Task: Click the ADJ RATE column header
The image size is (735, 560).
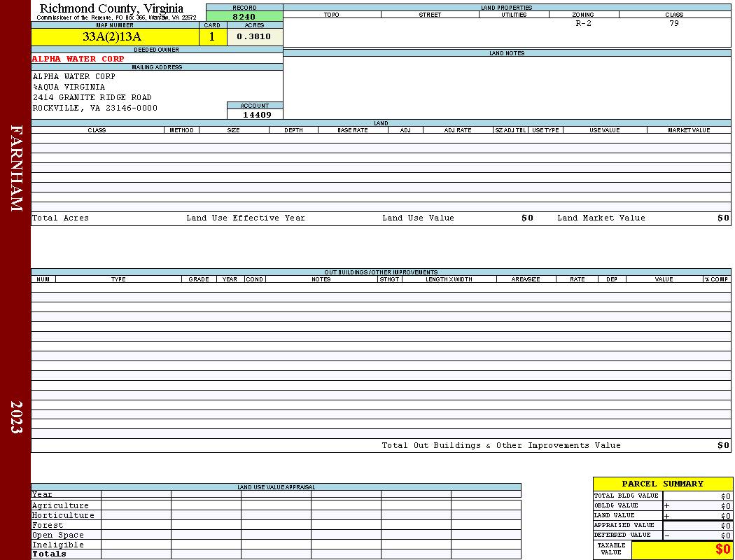Action: point(458,130)
